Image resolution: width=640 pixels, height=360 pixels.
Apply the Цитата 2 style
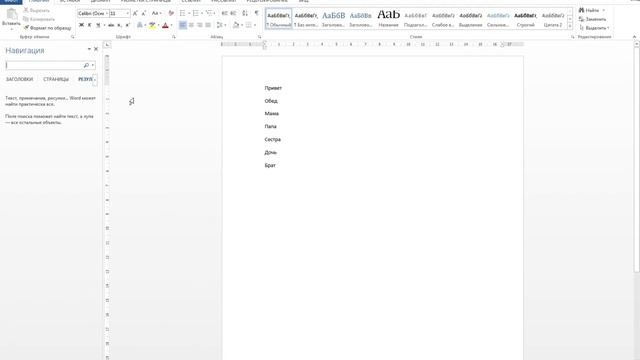553,19
